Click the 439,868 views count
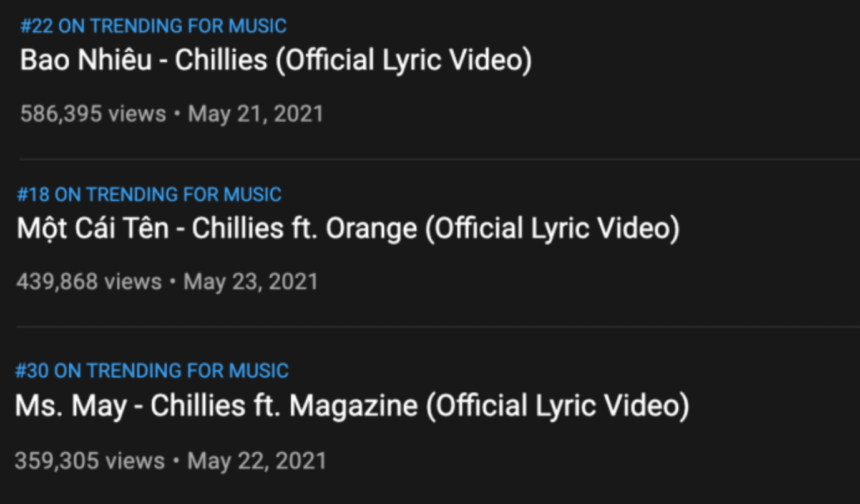This screenshot has width=860, height=504. pos(89,282)
